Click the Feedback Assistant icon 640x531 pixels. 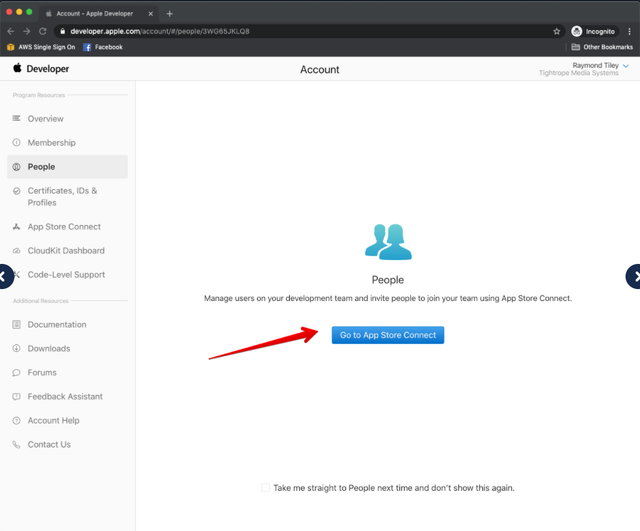pyautogui.click(x=16, y=396)
